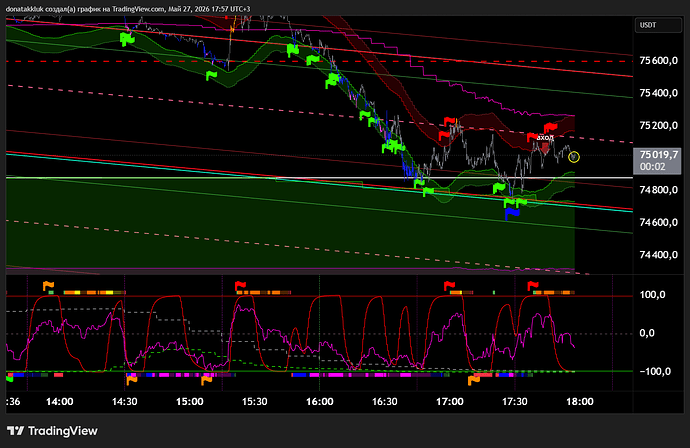Click the 75600,0 price axis label

point(658,61)
